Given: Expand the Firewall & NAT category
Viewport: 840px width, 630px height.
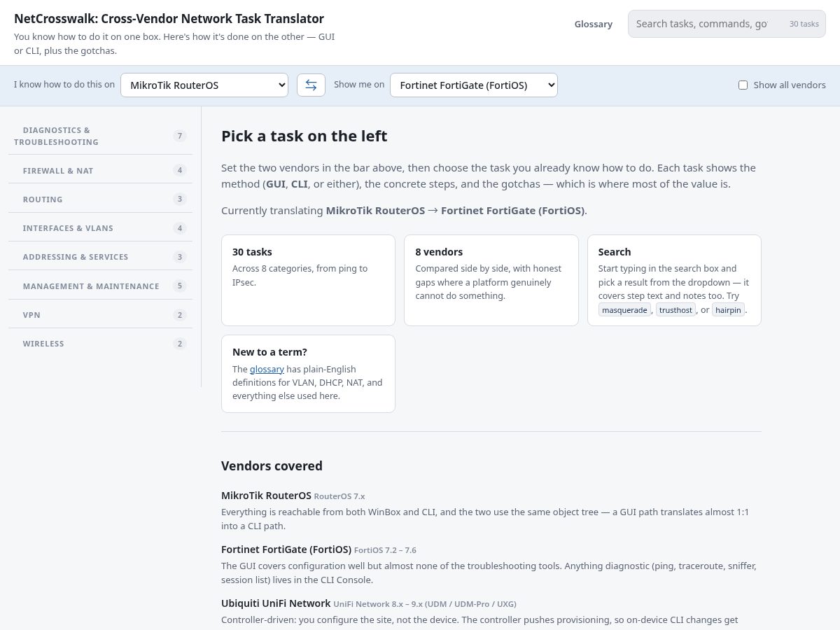Looking at the screenshot, I should [x=100, y=170].
